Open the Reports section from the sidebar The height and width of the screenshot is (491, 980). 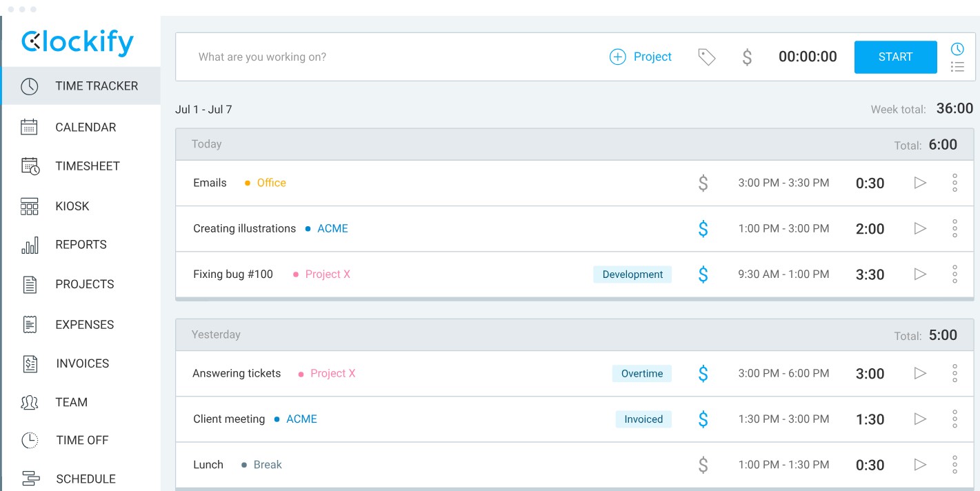click(81, 244)
